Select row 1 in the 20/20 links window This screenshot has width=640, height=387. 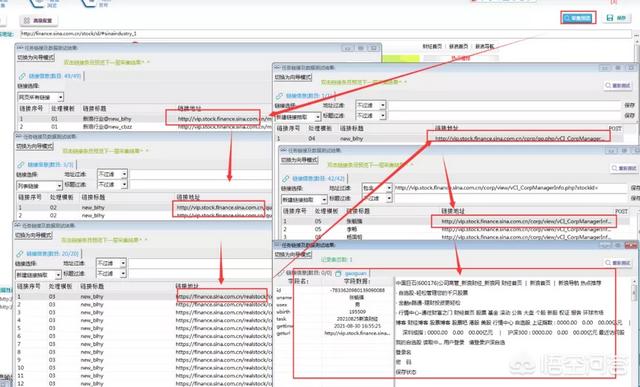coord(143,296)
